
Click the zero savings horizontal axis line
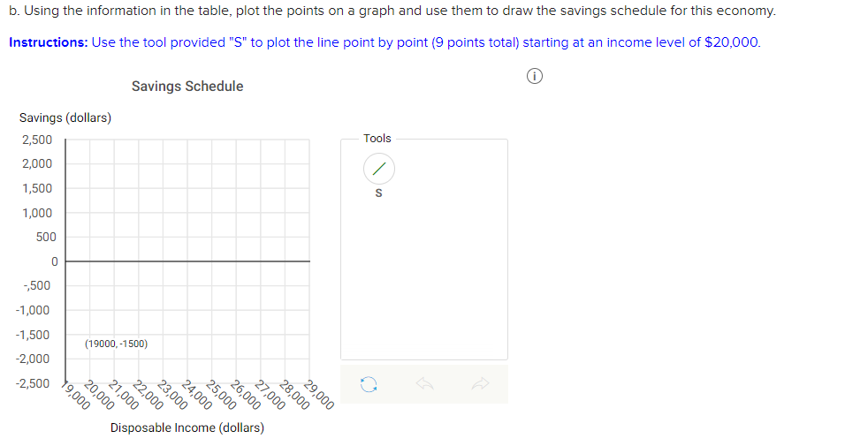coord(187,261)
